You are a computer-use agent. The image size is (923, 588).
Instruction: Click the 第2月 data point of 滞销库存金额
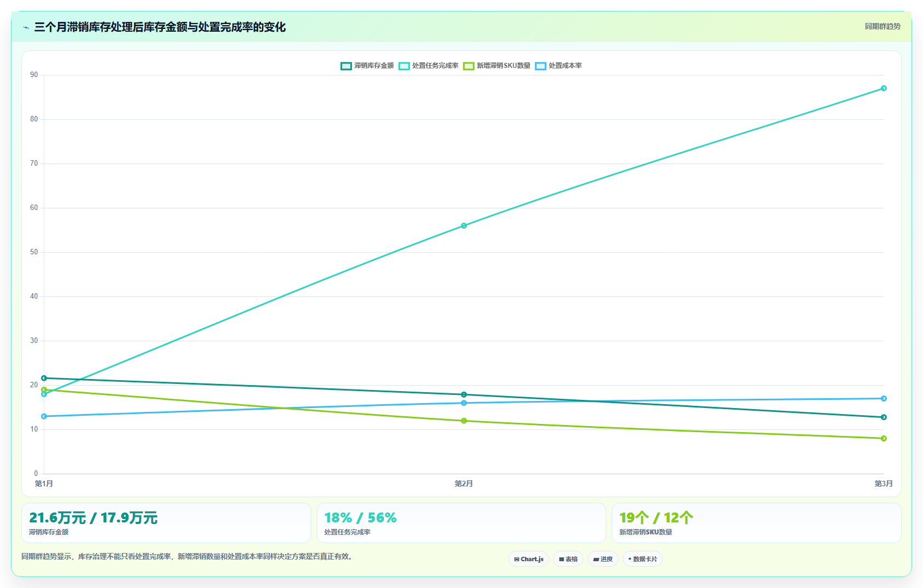pos(464,394)
